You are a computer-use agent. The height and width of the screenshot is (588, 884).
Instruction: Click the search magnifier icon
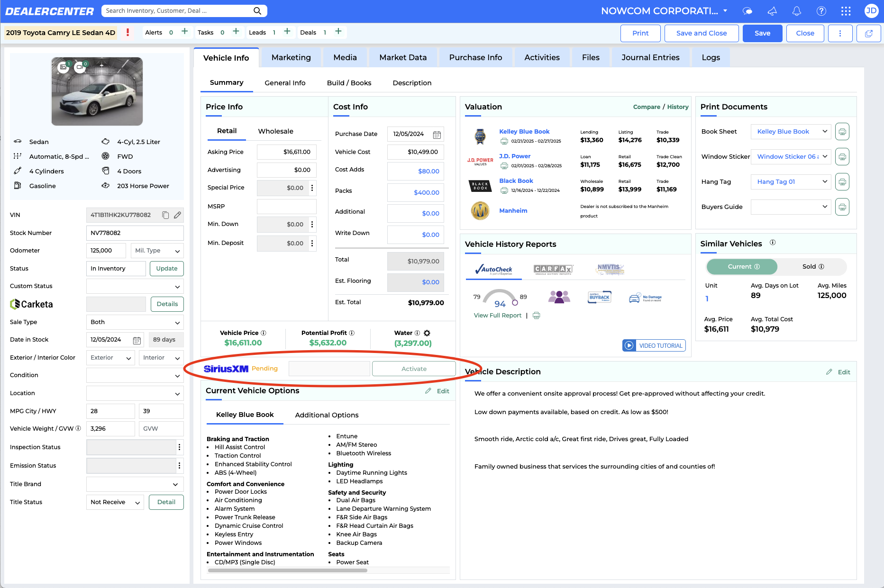257,10
